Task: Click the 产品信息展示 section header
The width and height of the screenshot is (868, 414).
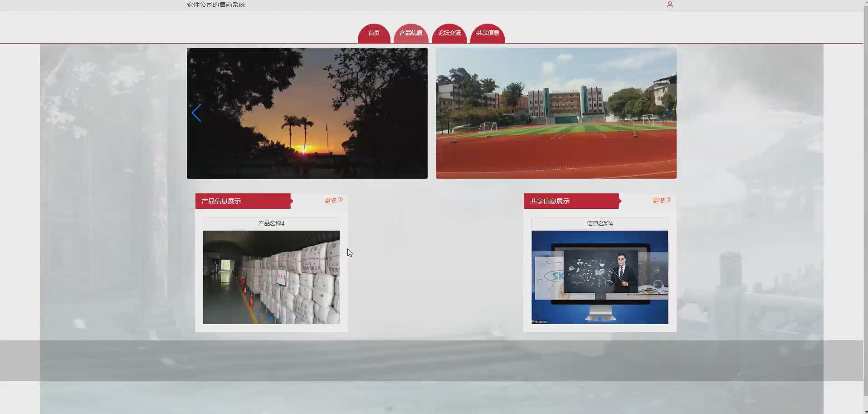Action: click(243, 201)
